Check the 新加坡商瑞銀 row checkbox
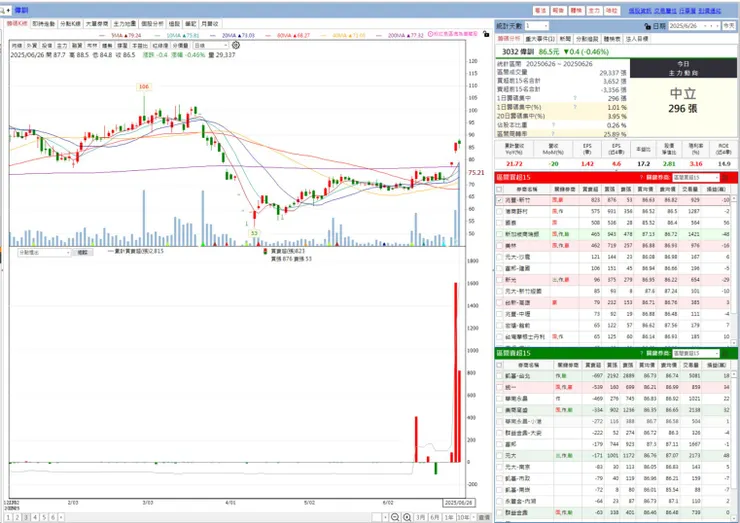The width and height of the screenshot is (740, 523). (499, 234)
